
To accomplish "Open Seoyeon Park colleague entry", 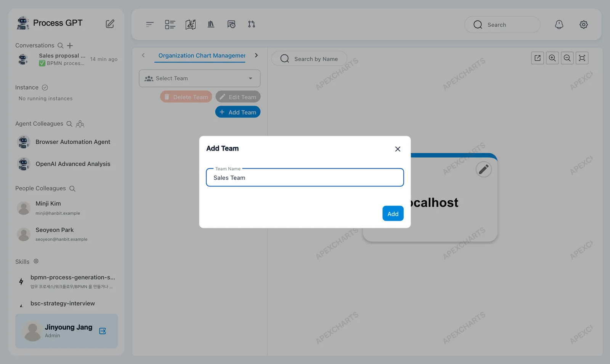I will pos(66,234).
